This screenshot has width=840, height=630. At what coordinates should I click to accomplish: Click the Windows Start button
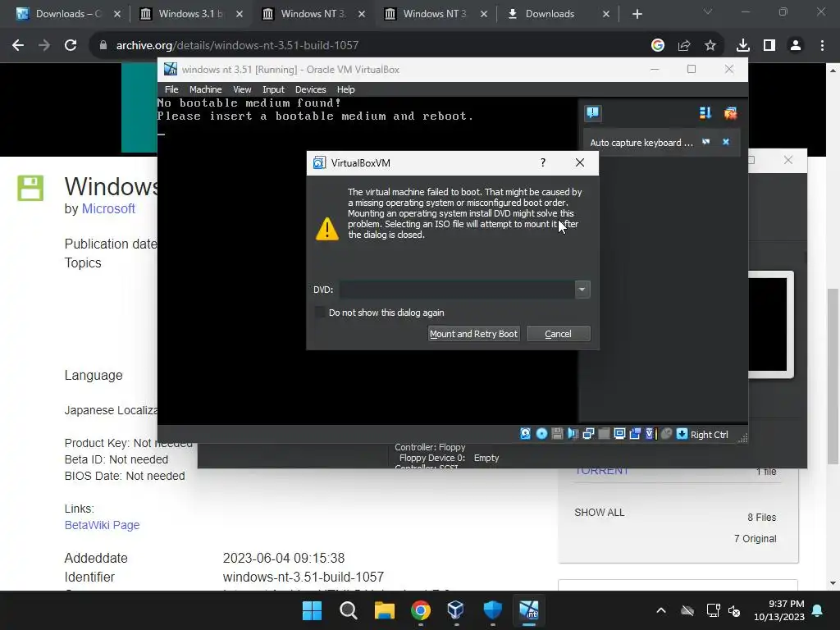[312, 610]
